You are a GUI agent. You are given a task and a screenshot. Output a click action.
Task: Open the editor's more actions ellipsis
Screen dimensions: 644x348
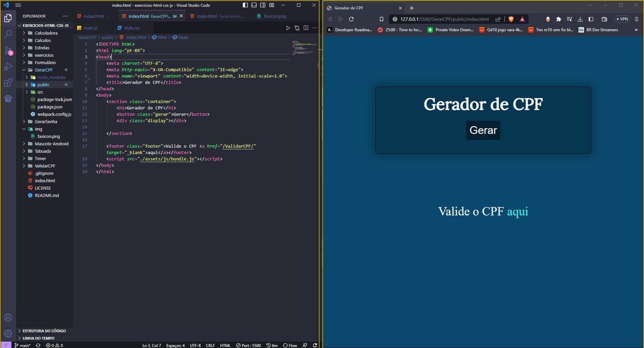(313, 27)
